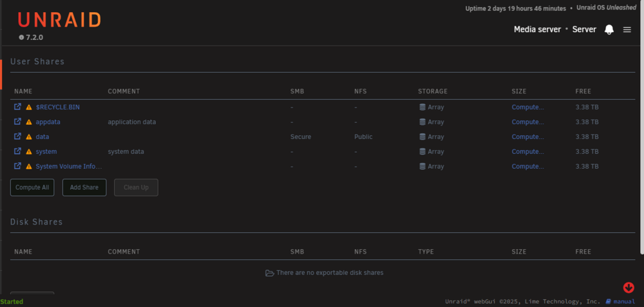This screenshot has height=307, width=644.
Task: Click User Shares FREE column header
Action: pos(583,91)
